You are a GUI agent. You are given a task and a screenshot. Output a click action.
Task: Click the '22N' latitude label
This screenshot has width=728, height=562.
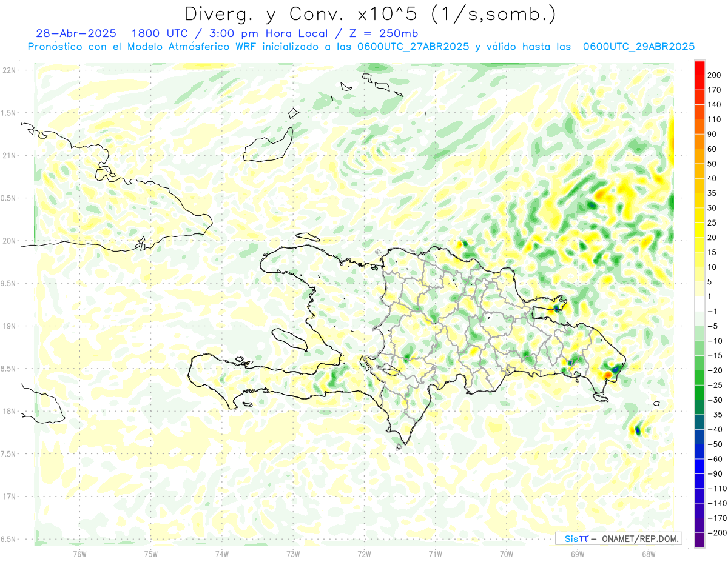pos(9,70)
